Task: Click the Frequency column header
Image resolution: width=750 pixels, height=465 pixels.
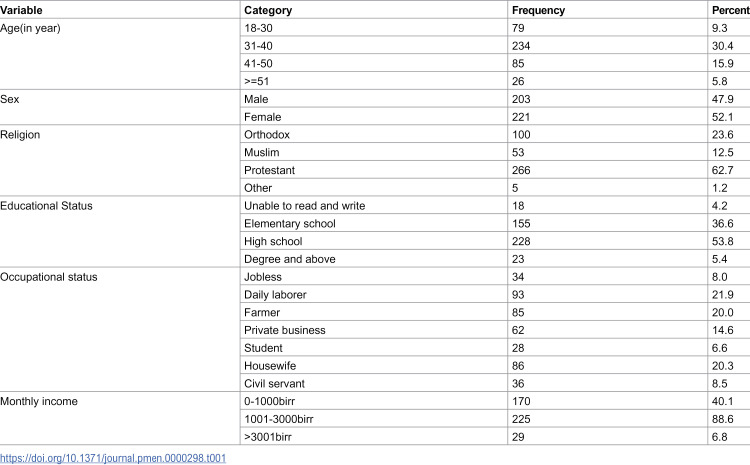Action: click(x=538, y=10)
